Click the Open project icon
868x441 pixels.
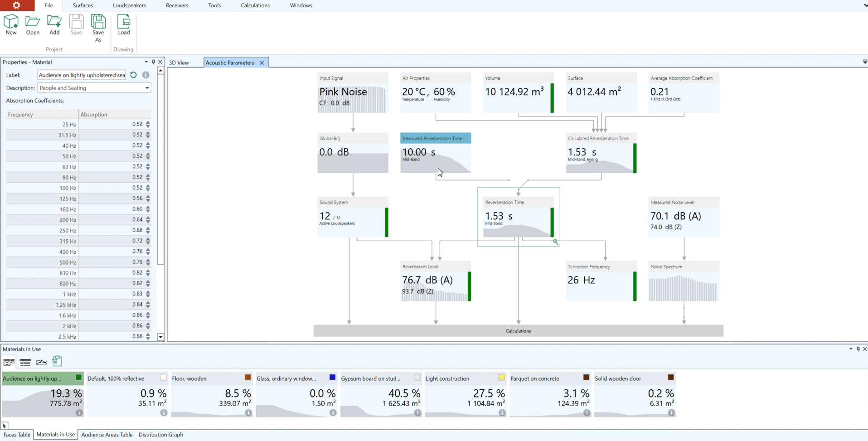(x=33, y=24)
